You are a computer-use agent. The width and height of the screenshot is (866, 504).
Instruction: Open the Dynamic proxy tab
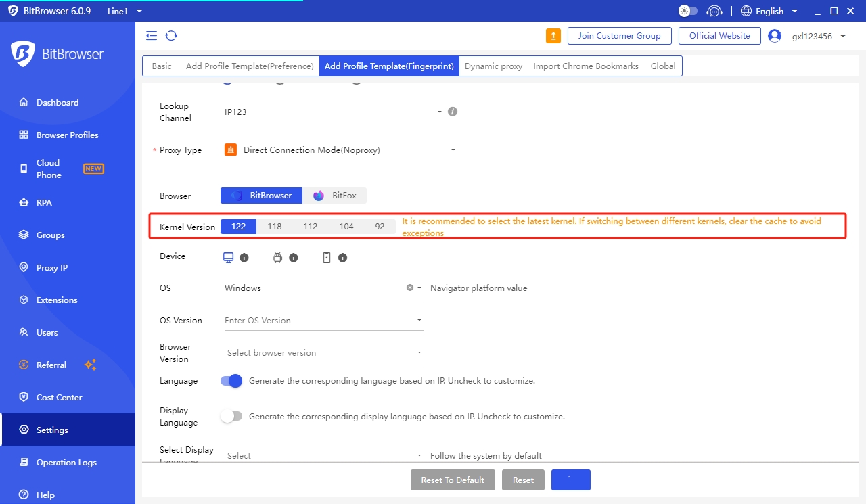coord(493,66)
